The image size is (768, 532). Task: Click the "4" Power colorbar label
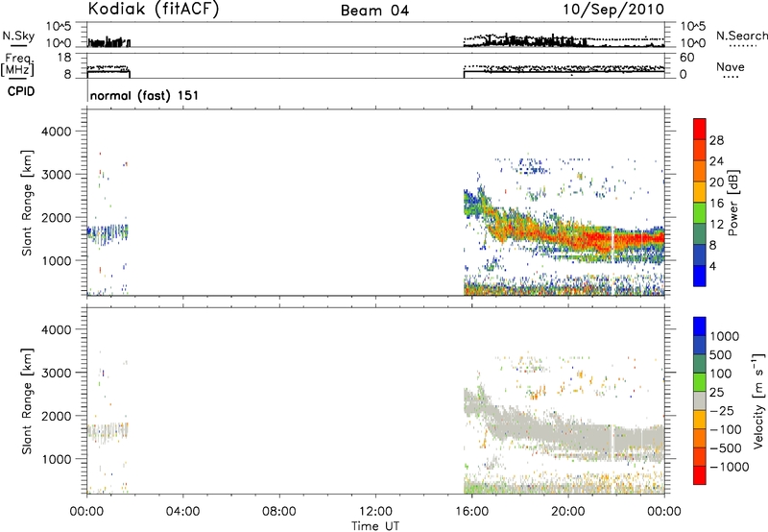point(712,266)
